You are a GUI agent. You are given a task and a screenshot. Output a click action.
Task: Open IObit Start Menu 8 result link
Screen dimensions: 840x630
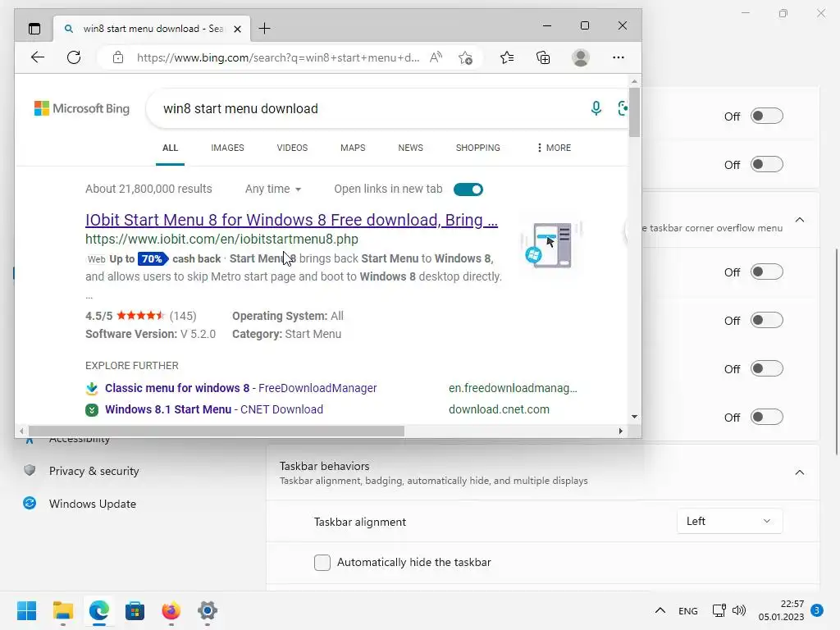(291, 220)
